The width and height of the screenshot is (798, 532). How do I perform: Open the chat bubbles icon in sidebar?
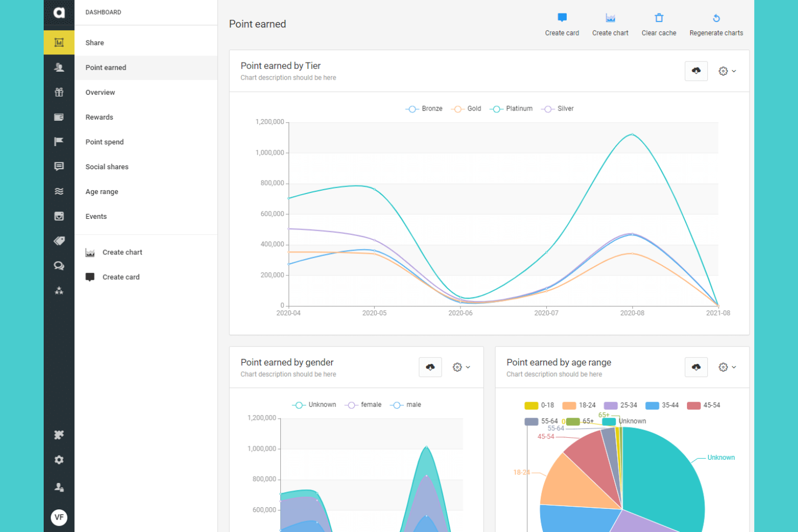pos(59,266)
